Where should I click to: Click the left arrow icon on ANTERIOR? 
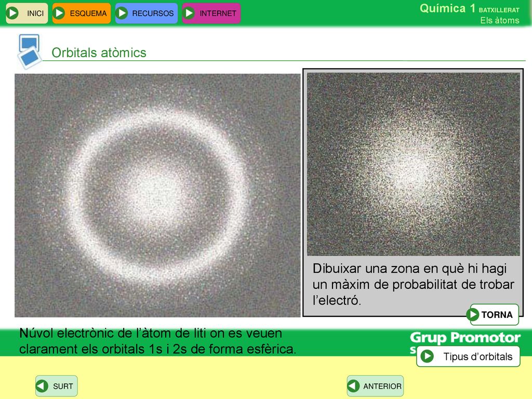pos(353,386)
